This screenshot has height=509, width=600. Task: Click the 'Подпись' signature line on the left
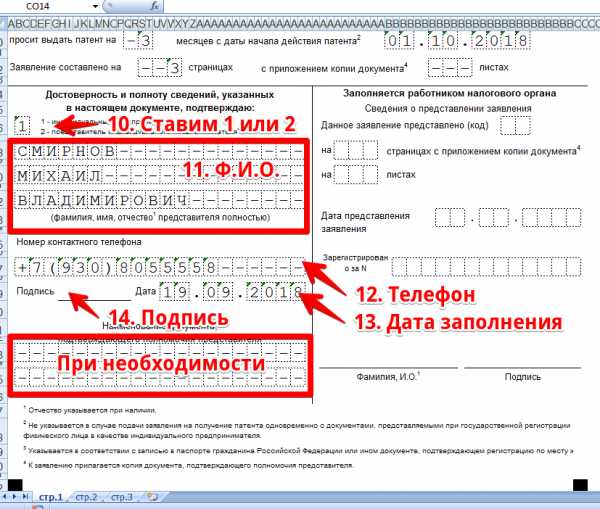tap(94, 299)
